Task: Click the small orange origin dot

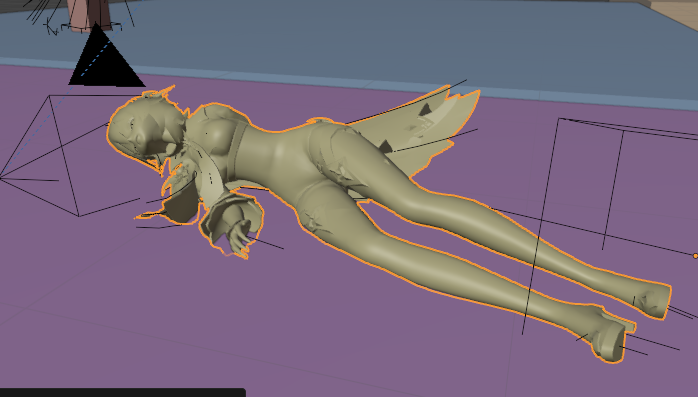Action: tap(695, 256)
